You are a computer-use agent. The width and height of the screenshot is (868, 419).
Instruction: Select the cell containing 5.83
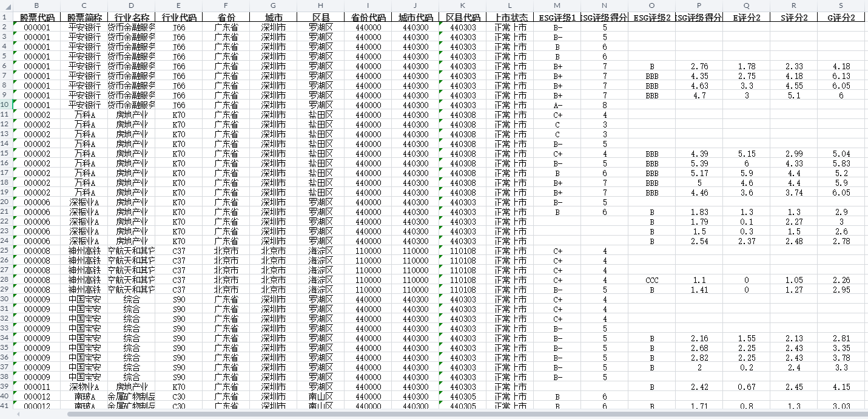coord(841,163)
